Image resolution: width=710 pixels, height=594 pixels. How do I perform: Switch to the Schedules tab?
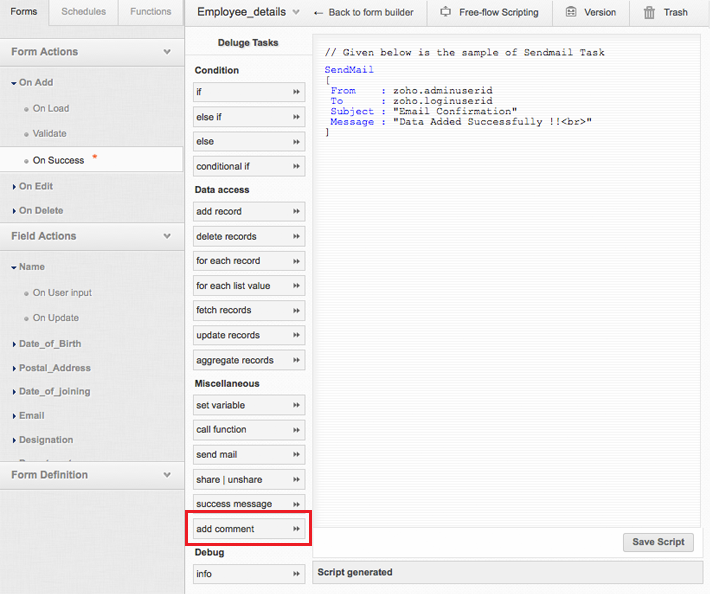(83, 12)
